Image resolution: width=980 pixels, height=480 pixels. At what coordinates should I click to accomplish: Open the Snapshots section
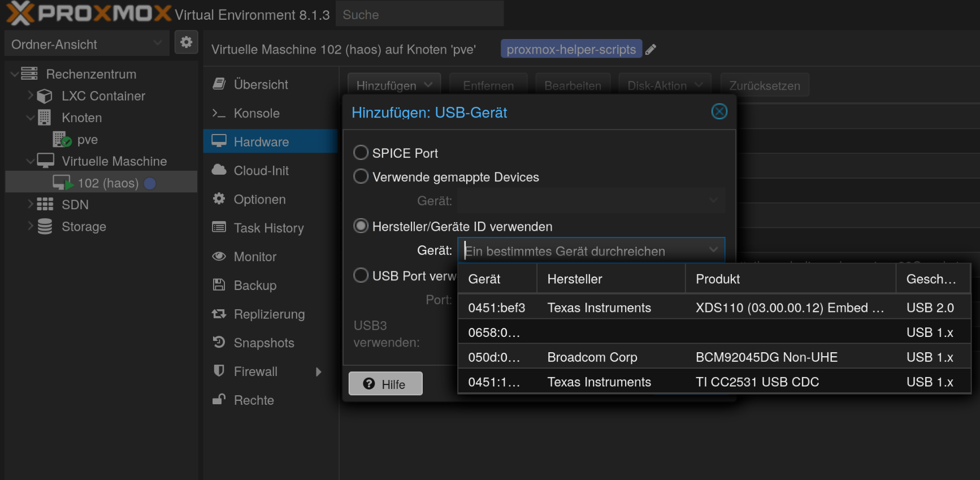coord(270,343)
